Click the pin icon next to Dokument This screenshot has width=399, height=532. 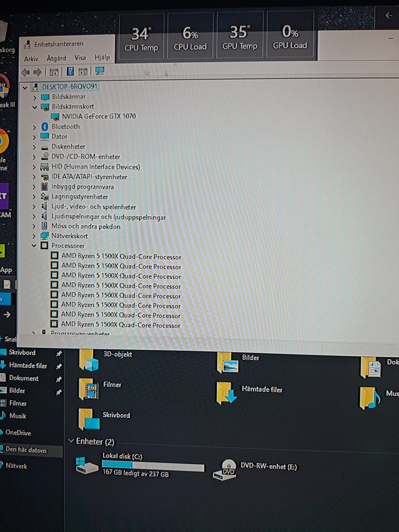(x=59, y=379)
